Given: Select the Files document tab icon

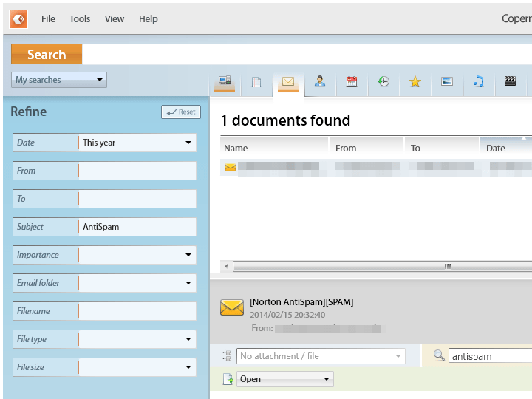Looking at the screenshot, I should [x=256, y=83].
